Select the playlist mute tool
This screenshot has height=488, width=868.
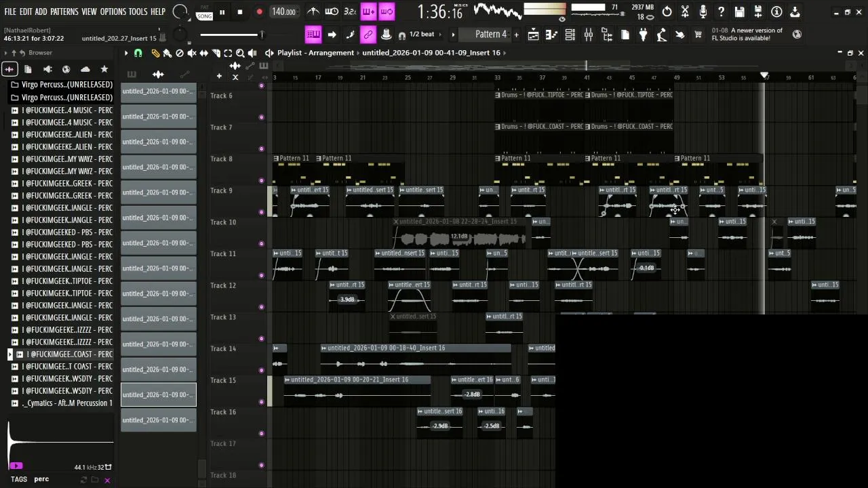pos(192,53)
